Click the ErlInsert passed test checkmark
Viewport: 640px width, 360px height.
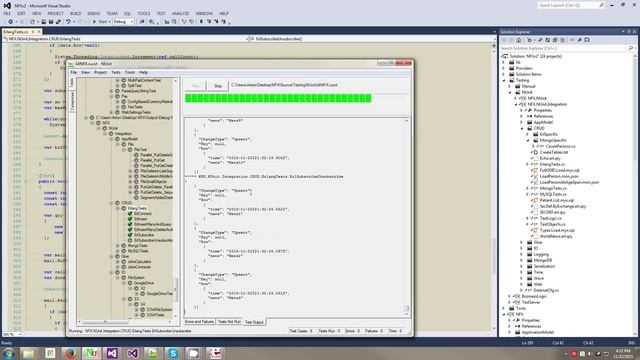[130, 219]
